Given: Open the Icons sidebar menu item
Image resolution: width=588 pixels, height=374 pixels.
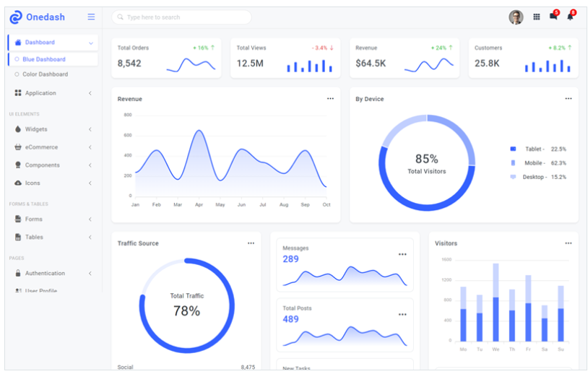Looking at the screenshot, I should click(33, 183).
